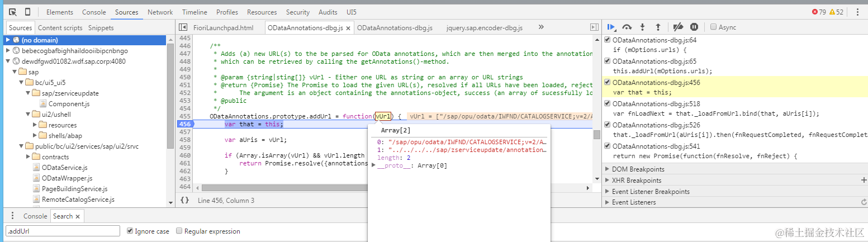This screenshot has height=242, width=868.
Task: Expand the (no domain) tree node
Action: tap(8, 40)
